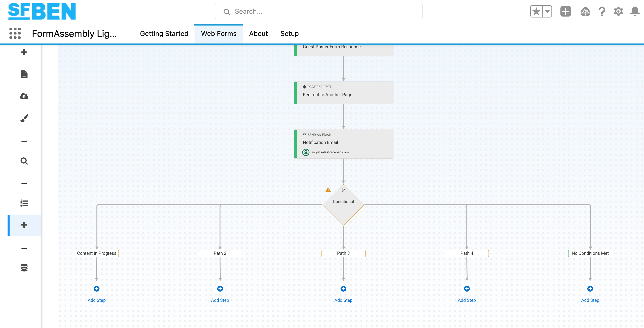Select the No Conditions Met path label

[590, 253]
